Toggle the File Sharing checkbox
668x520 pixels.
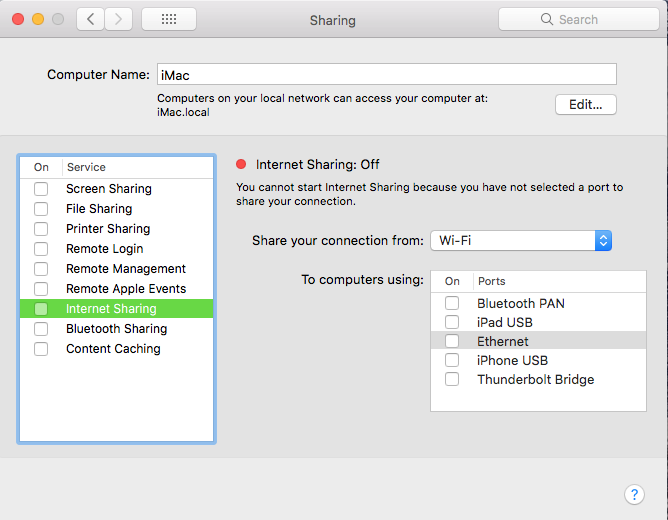point(41,209)
